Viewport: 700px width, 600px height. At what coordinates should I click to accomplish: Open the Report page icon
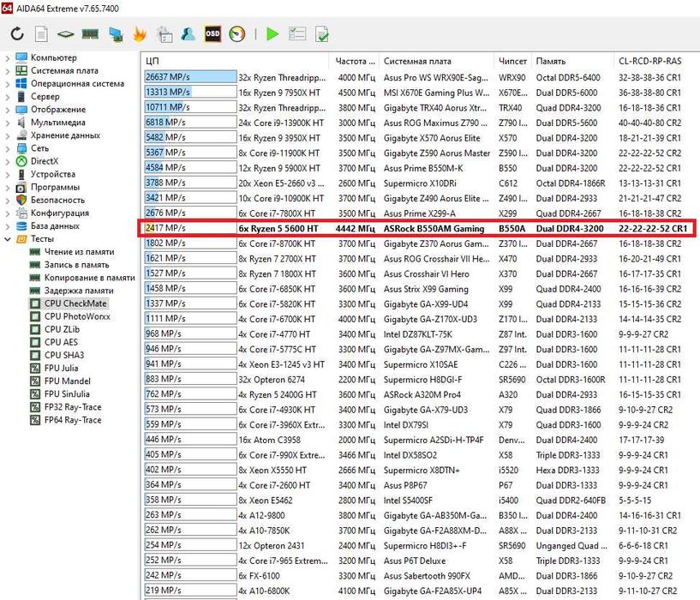[41, 34]
